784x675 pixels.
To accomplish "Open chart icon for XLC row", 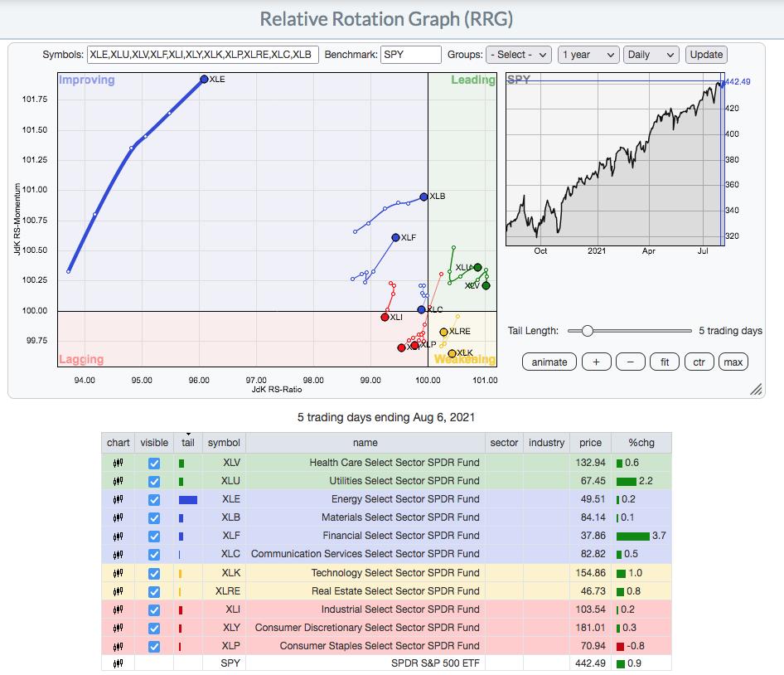I will pos(118,555).
